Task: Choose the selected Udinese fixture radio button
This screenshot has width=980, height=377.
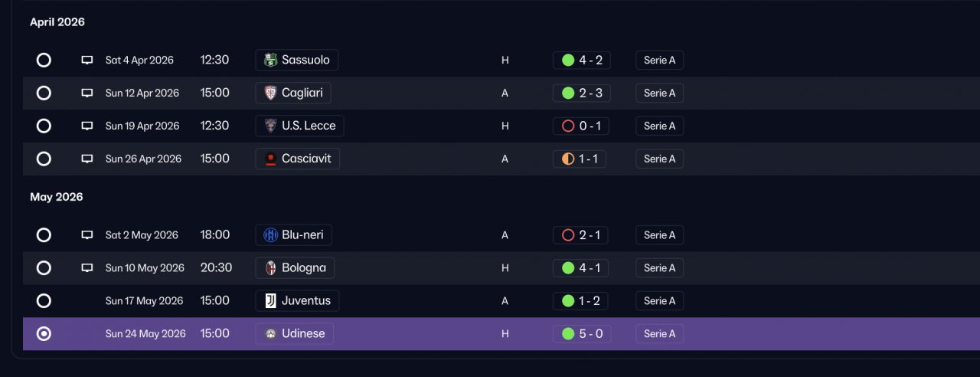Action: (x=44, y=333)
